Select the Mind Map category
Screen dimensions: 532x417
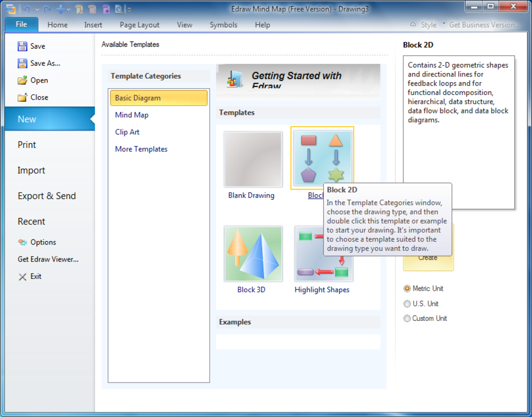click(132, 115)
